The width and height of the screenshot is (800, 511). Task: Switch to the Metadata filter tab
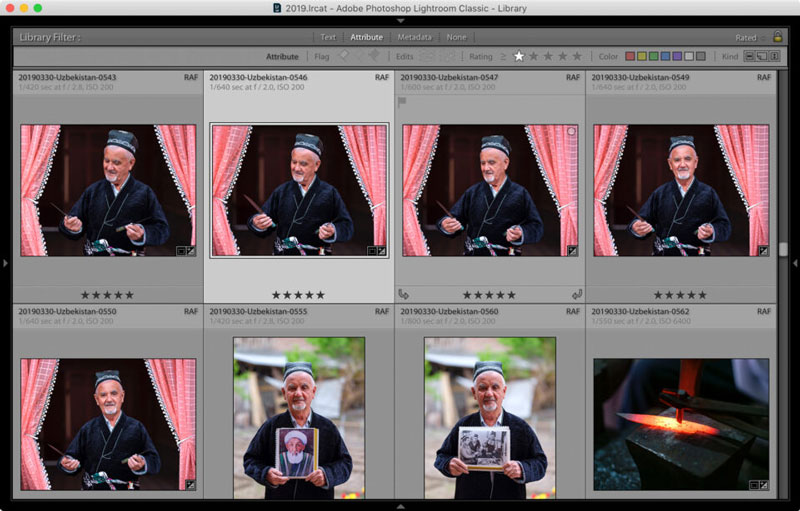click(414, 37)
